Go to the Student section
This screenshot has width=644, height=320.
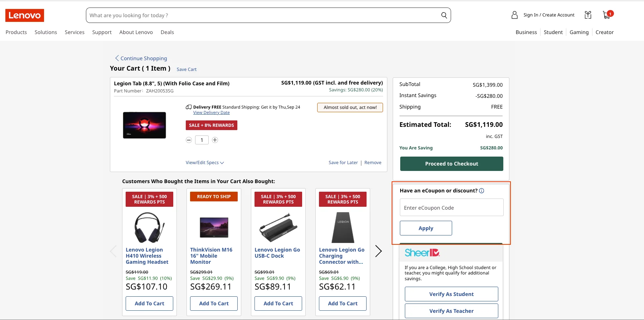[x=553, y=32]
